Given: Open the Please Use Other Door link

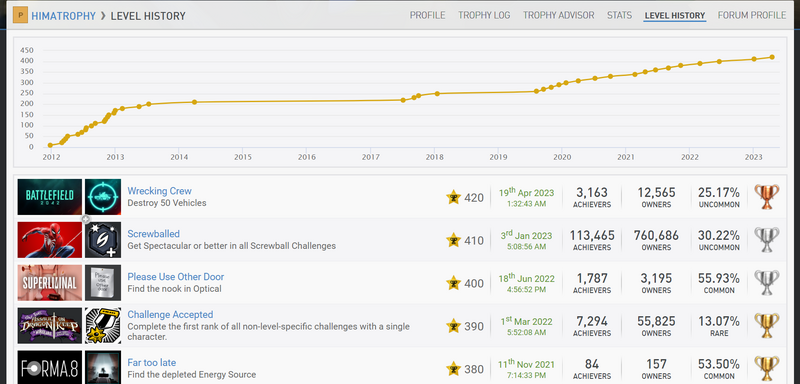Looking at the screenshot, I should click(x=176, y=276).
